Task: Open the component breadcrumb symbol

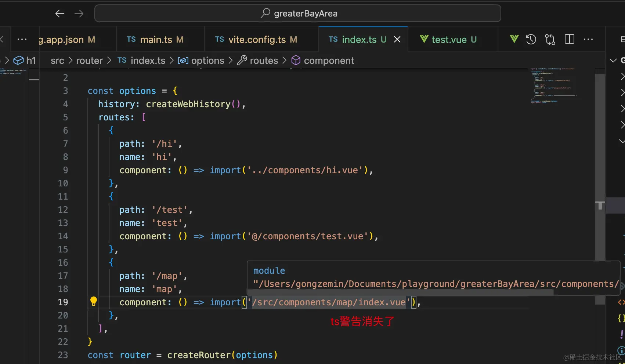Action: pos(323,61)
